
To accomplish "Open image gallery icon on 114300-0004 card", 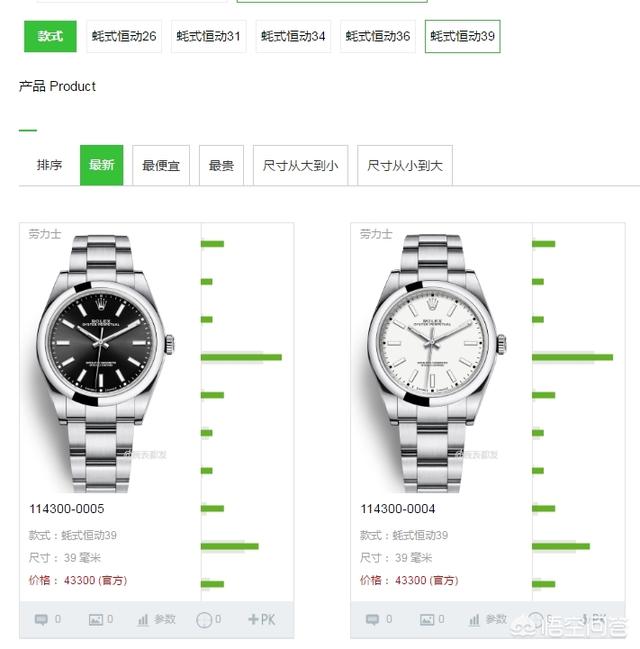I will pyautogui.click(x=427, y=620).
